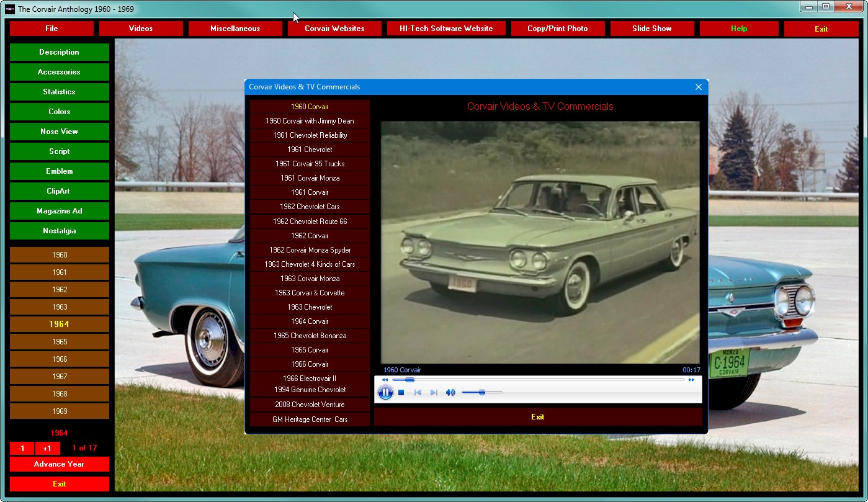Play 1961 Corvair Monza video
Screen dimensions: 868x502
[310, 178]
